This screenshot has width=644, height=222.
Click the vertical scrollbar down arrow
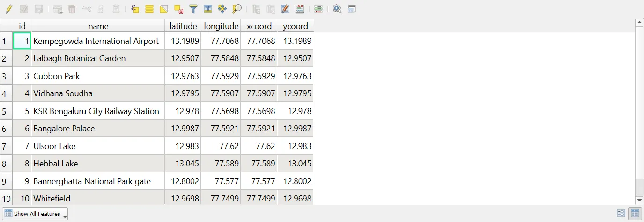click(x=639, y=201)
